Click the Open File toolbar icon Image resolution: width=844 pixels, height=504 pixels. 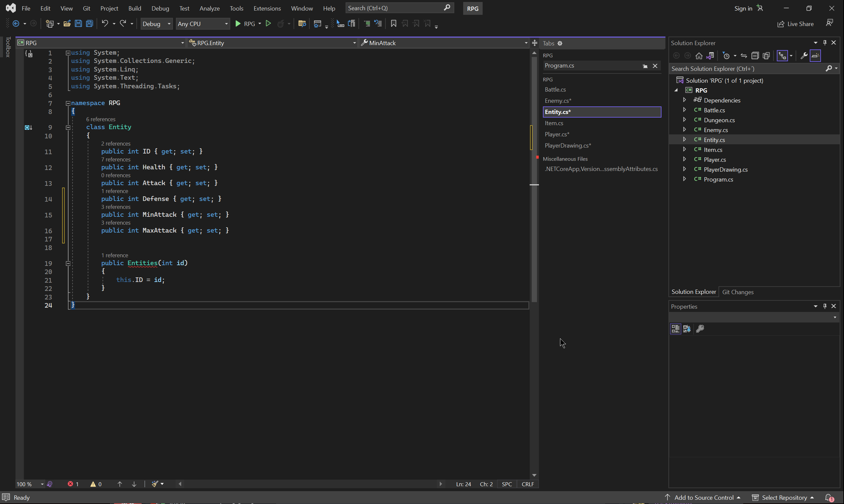point(67,23)
